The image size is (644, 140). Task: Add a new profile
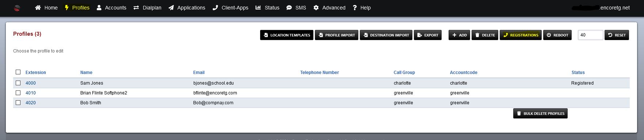[459, 35]
